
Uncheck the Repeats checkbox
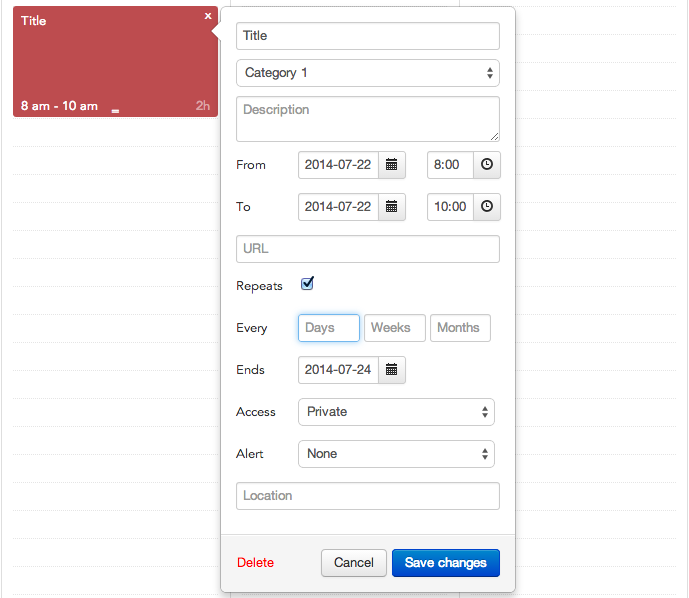[307, 283]
